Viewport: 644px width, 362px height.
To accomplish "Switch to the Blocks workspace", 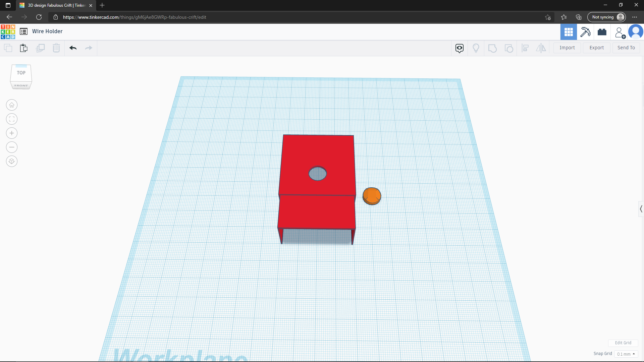I will (x=585, y=32).
